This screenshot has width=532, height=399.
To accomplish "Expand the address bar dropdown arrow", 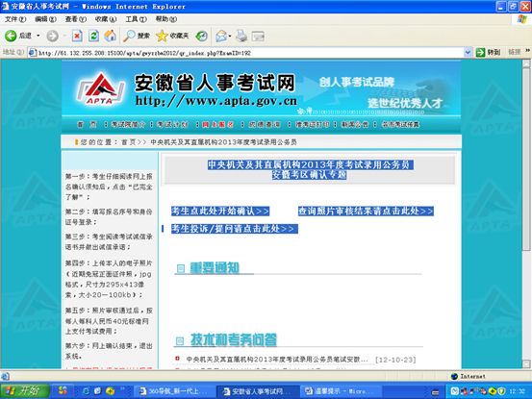I will [468, 53].
